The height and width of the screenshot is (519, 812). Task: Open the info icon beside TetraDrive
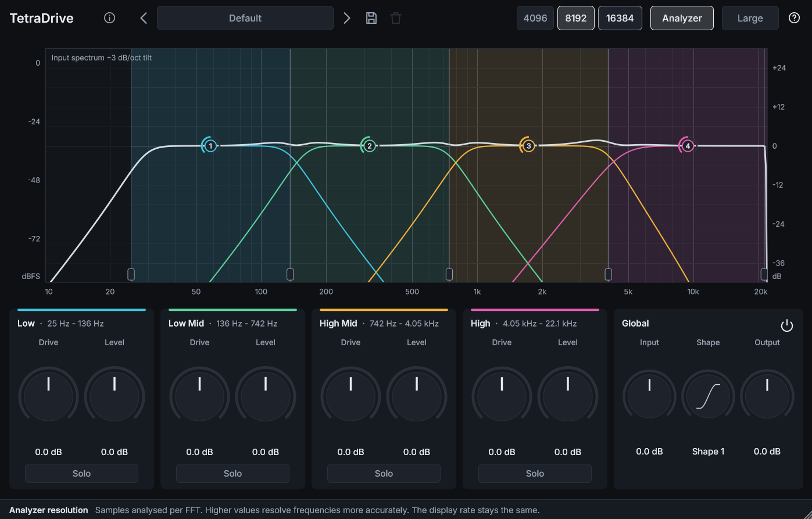click(x=109, y=18)
